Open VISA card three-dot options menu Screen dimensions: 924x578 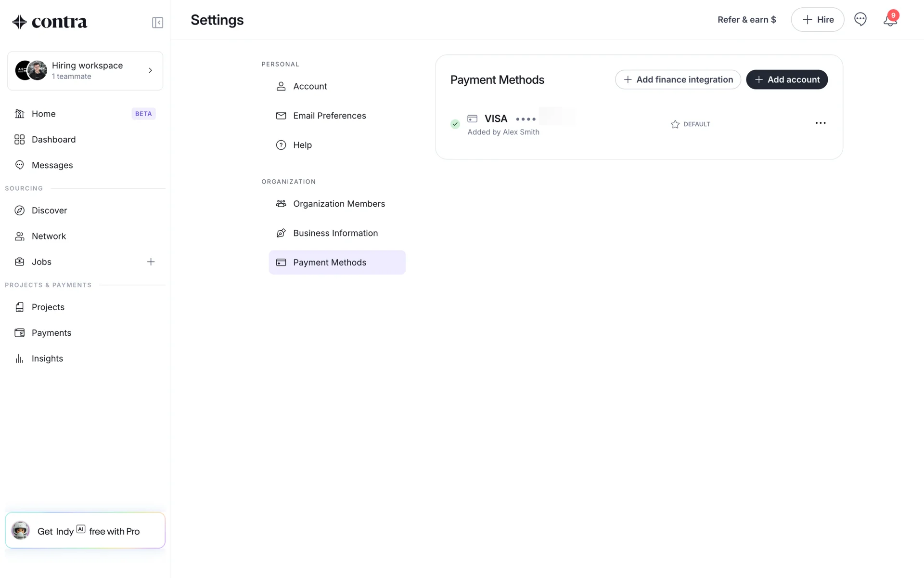pyautogui.click(x=821, y=123)
